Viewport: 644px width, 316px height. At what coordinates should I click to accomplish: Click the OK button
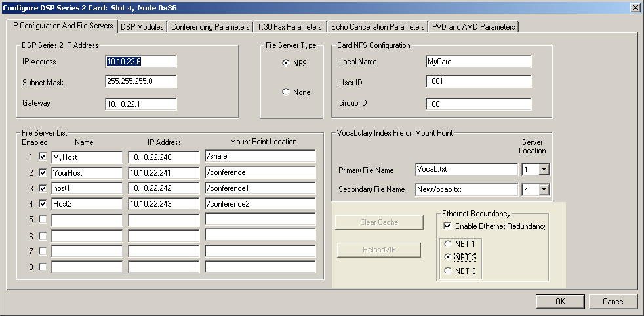click(559, 302)
